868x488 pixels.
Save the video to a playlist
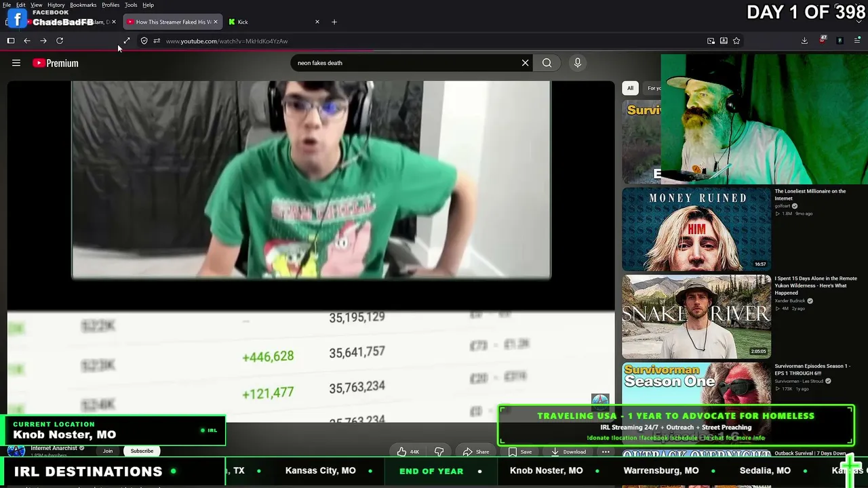pos(520,452)
